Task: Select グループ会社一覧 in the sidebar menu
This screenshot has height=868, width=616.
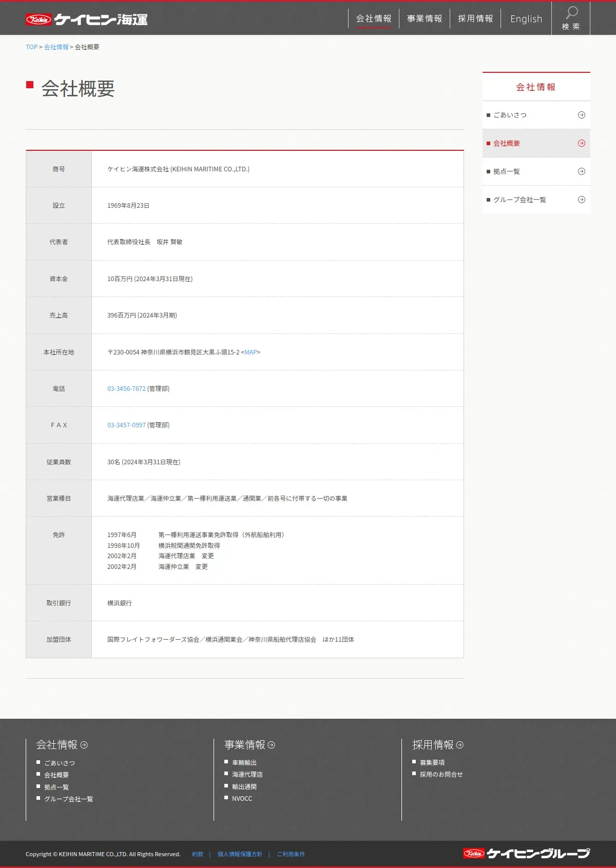Action: coord(536,200)
